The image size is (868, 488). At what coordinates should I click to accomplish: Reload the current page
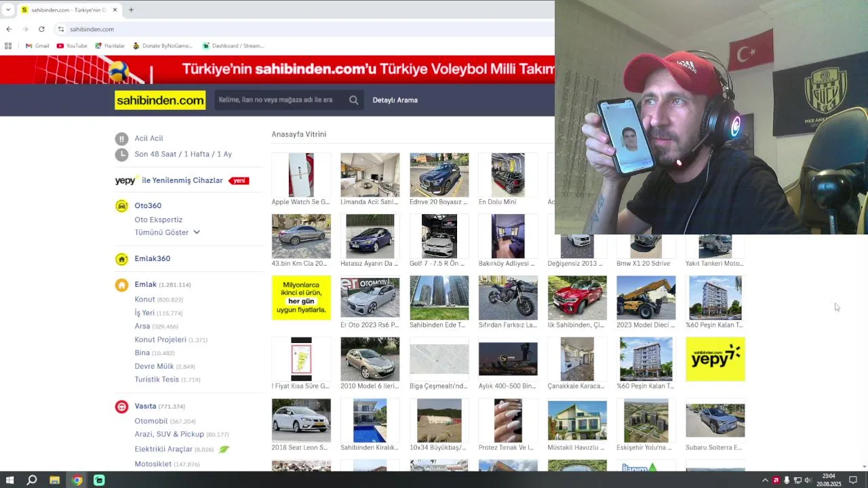[x=41, y=29]
